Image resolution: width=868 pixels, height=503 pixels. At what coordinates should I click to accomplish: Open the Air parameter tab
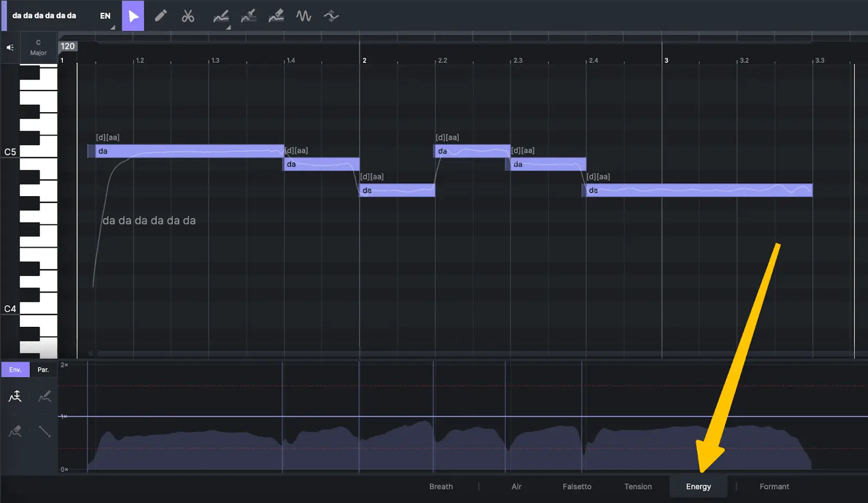point(516,487)
